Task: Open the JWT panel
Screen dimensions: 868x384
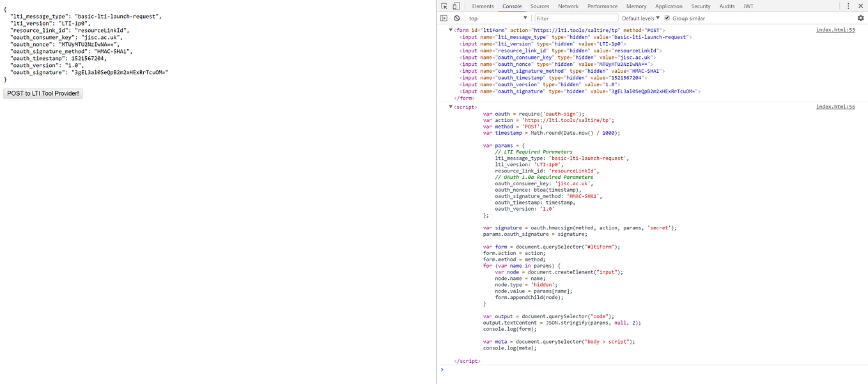Action: click(x=748, y=6)
